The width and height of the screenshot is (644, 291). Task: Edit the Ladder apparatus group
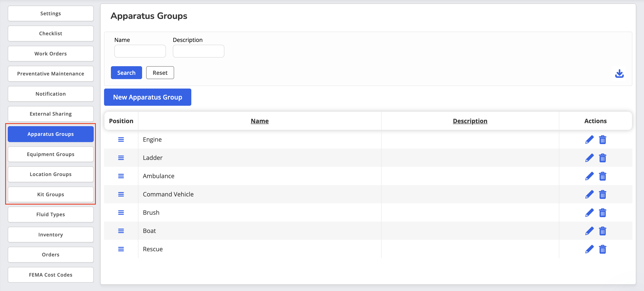[x=589, y=158]
